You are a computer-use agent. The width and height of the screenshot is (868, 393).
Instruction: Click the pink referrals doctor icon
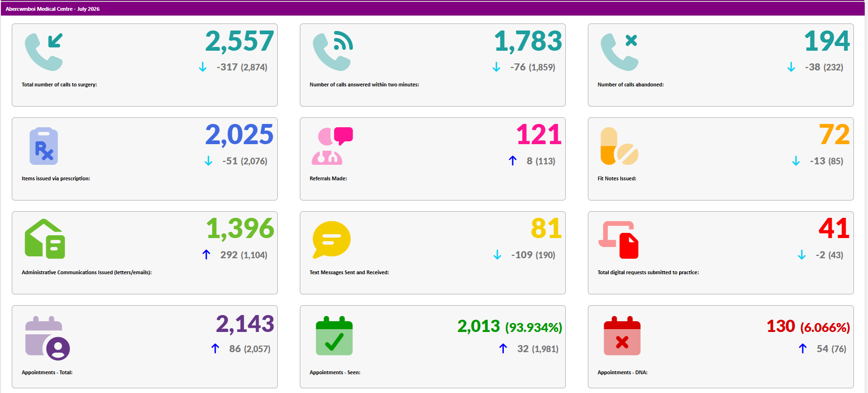point(332,146)
